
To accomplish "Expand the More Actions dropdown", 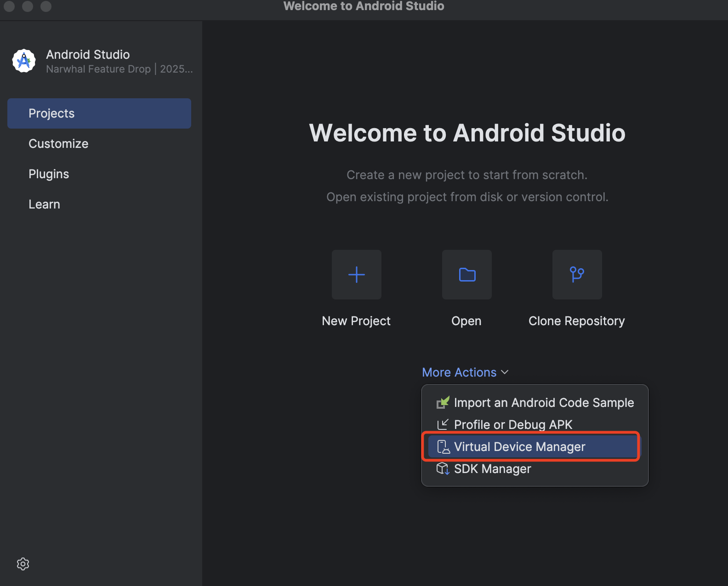I will 465,372.
